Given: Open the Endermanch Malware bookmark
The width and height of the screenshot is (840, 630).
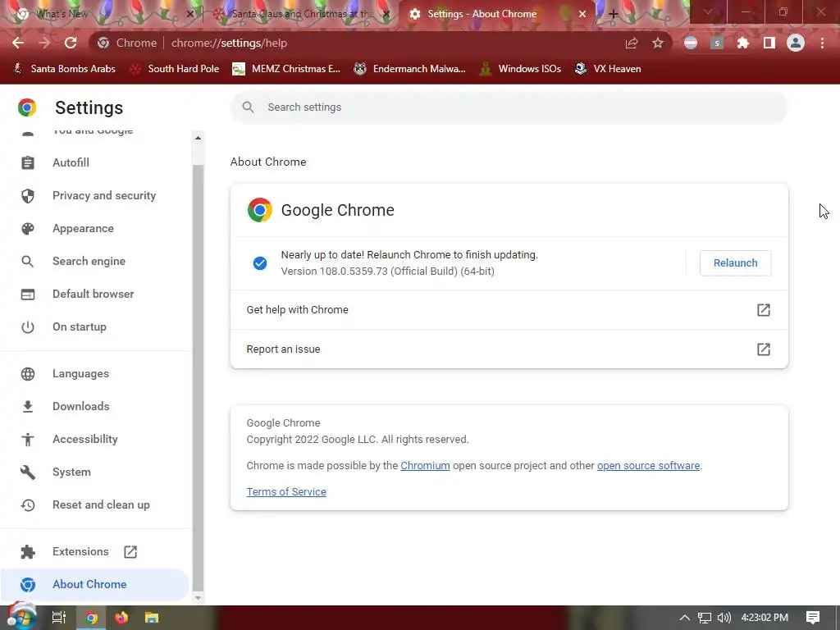Looking at the screenshot, I should coord(410,69).
